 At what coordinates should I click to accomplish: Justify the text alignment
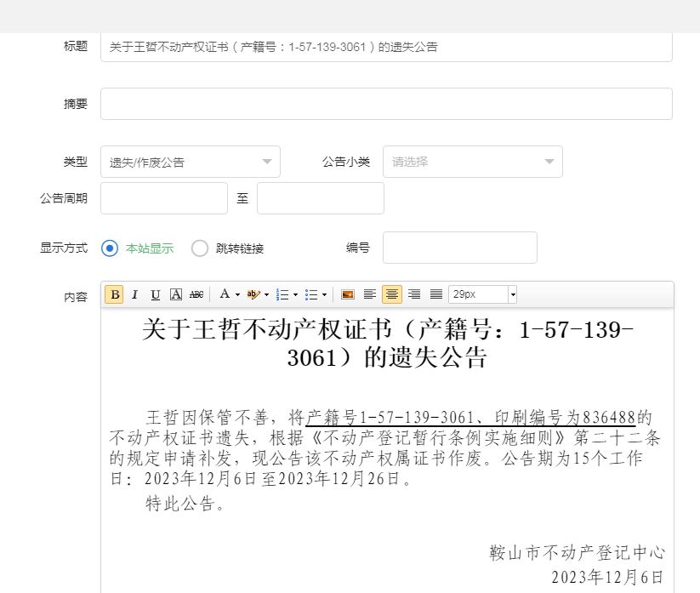(436, 294)
